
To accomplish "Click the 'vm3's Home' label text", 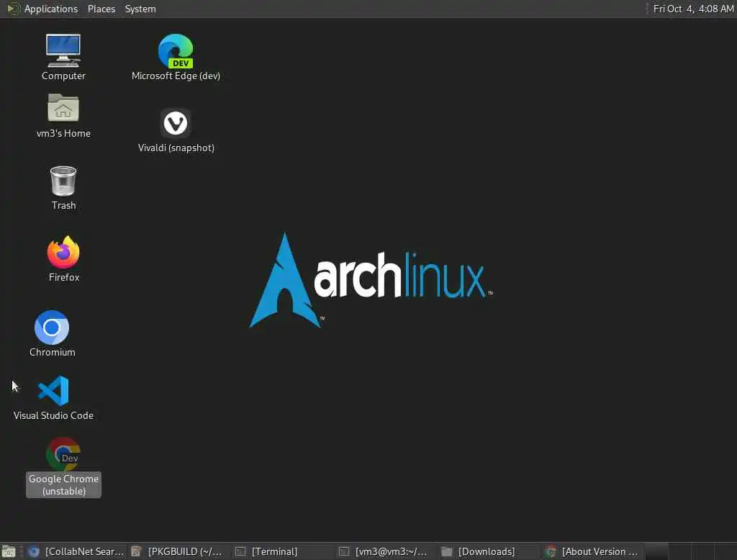I will click(63, 134).
